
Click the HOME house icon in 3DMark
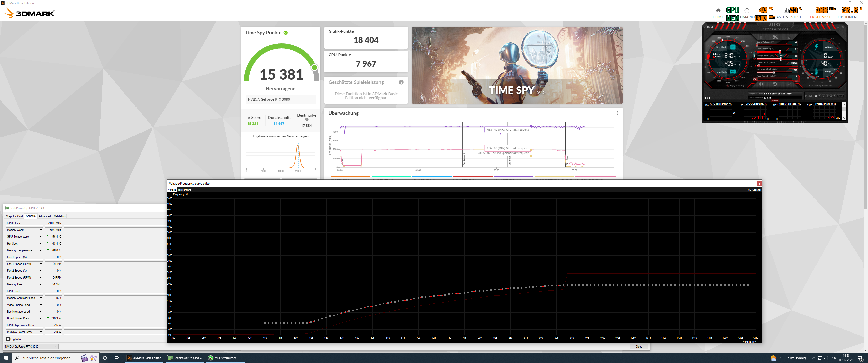coord(718,10)
